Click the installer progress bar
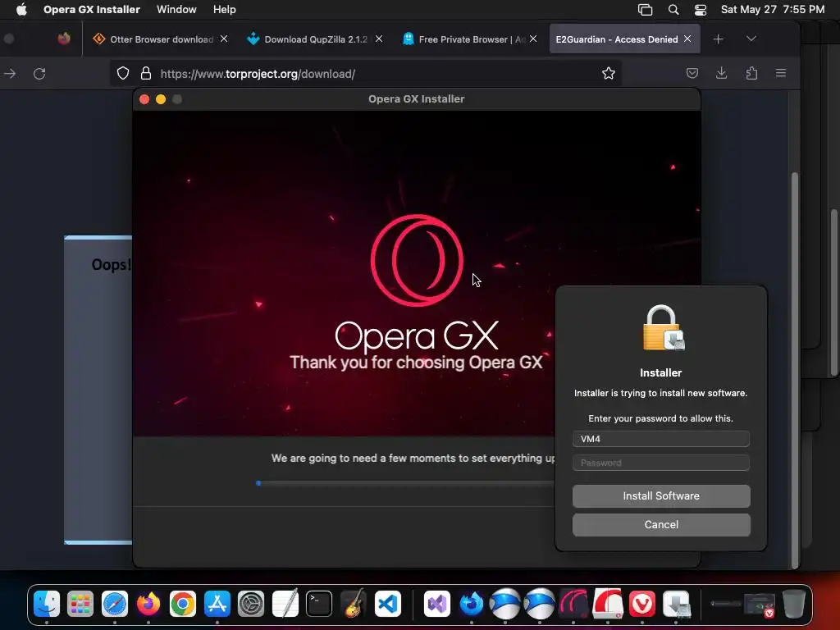The width and height of the screenshot is (840, 630). click(x=405, y=483)
